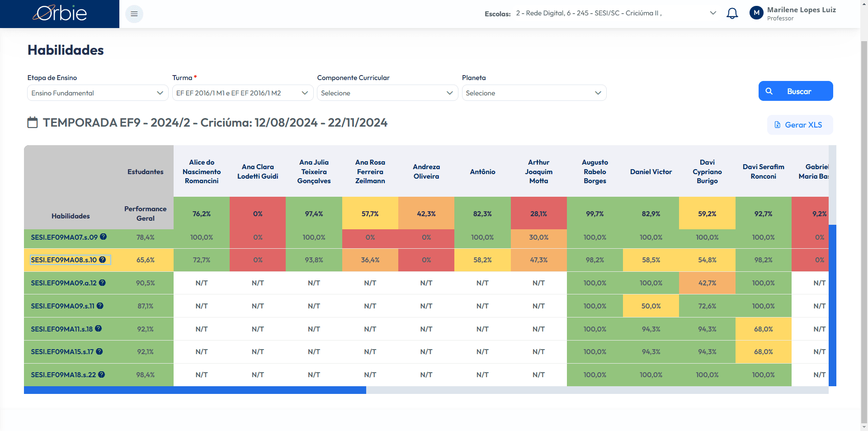Click the table horizontal scrollbar thumb

[195, 390]
